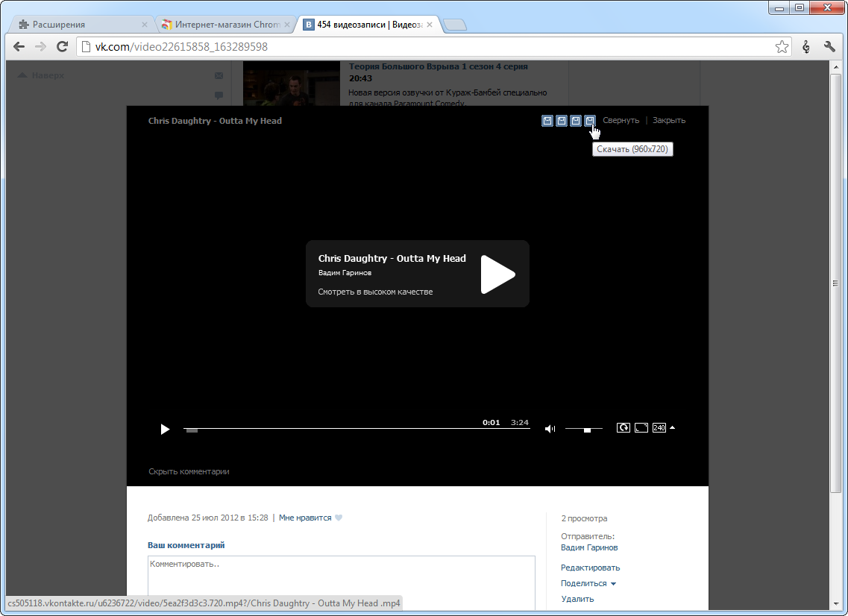Image resolution: width=848 pixels, height=616 pixels.
Task: Click the small play button in the control bar
Action: coord(165,430)
